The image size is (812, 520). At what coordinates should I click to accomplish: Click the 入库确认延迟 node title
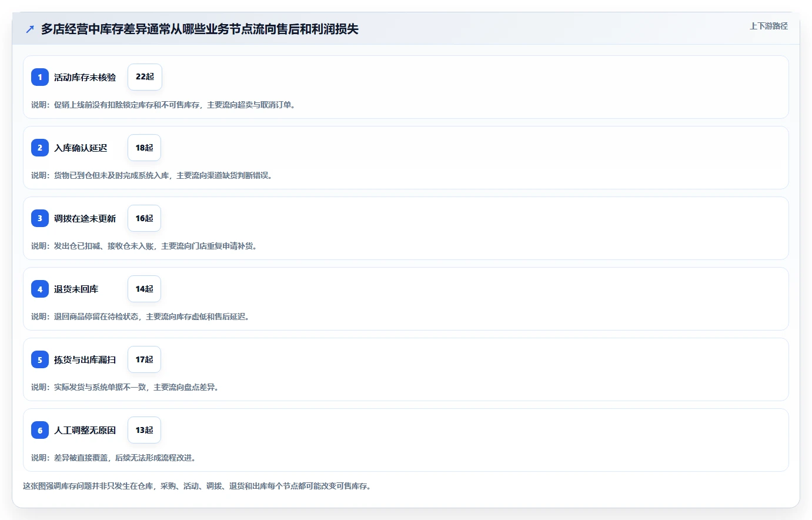[x=81, y=148]
